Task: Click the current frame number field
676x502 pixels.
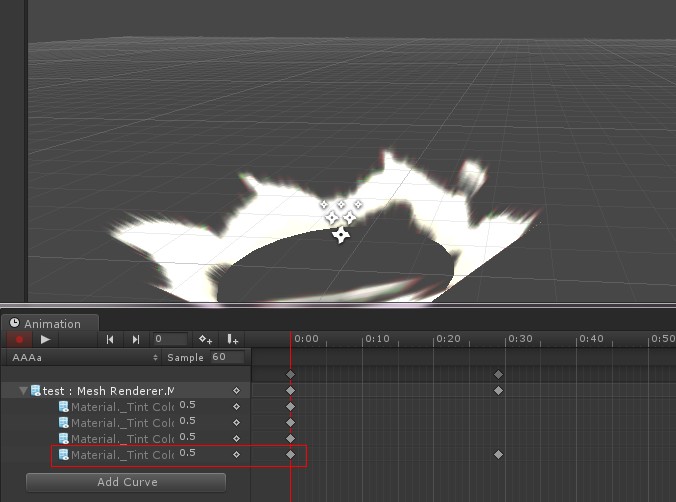Action: click(x=170, y=339)
